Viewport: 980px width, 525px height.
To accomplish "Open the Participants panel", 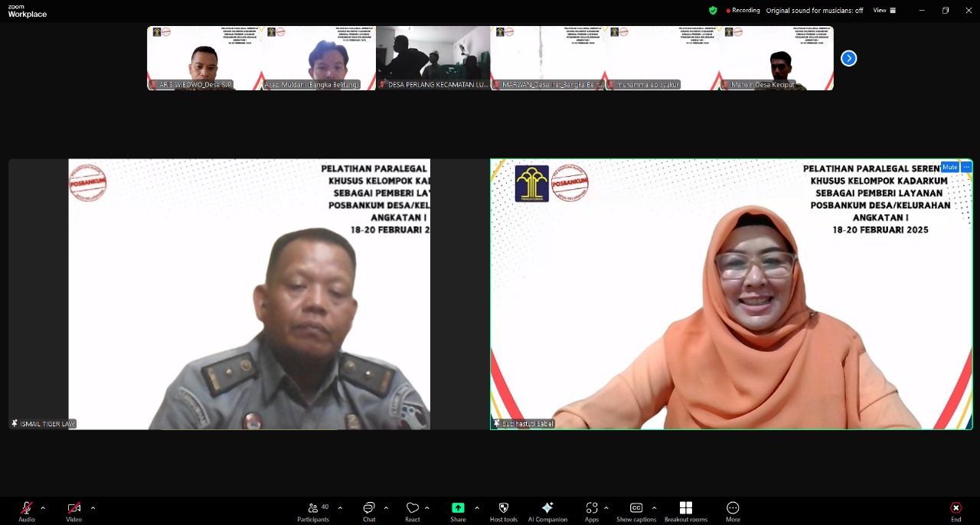I will click(313, 511).
